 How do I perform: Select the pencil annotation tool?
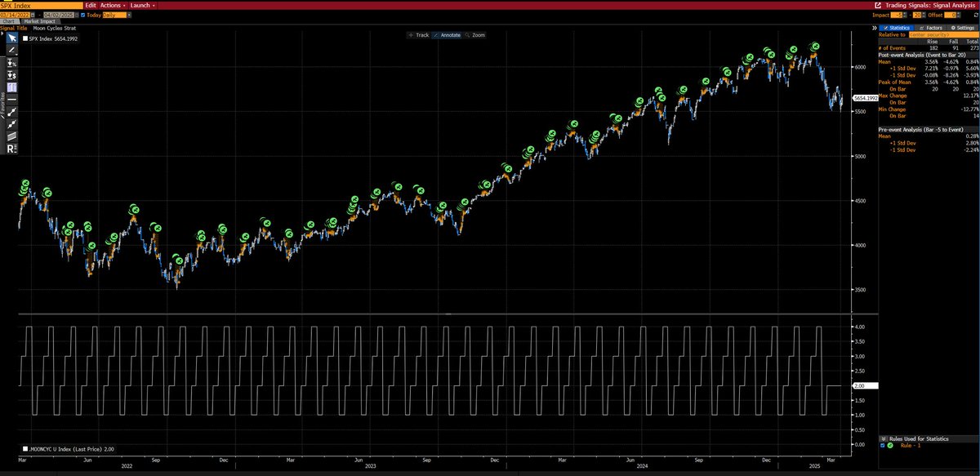[x=12, y=50]
